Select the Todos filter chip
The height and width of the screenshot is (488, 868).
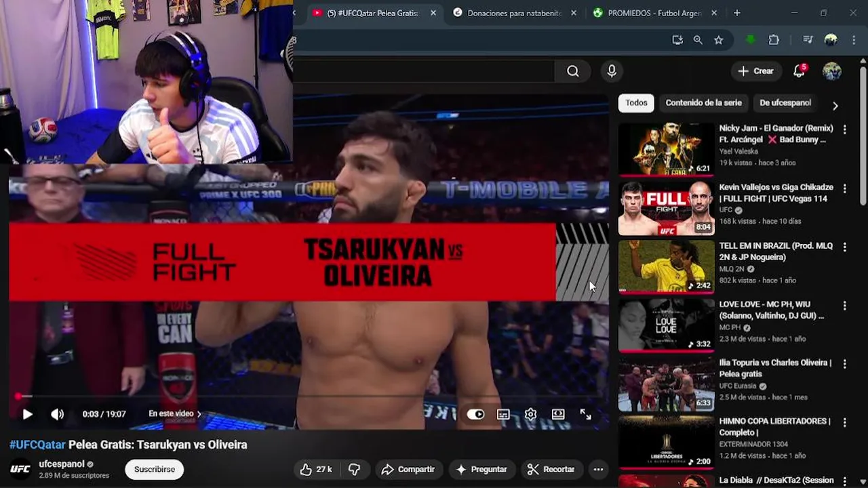click(x=636, y=103)
